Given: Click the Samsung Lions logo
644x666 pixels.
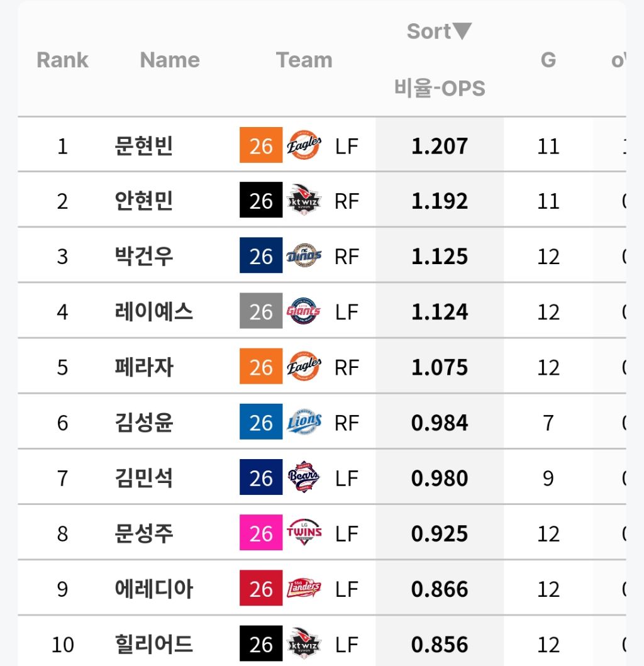Looking at the screenshot, I should [304, 422].
